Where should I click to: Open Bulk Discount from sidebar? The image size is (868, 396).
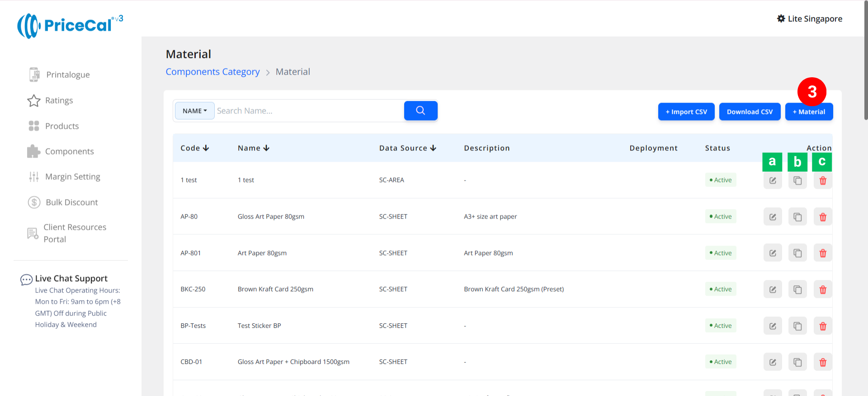[x=71, y=202]
